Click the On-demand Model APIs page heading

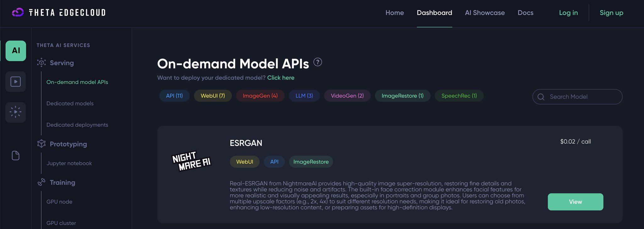233,64
